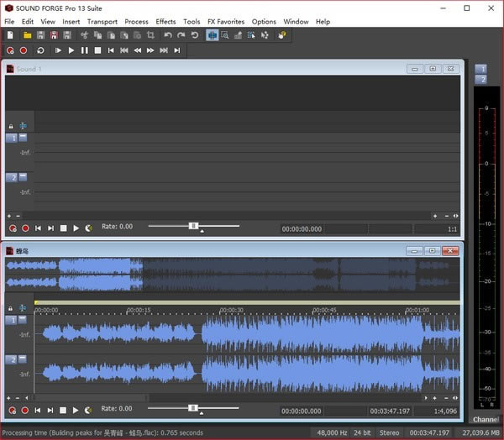Select the Crop tool in toolbar

(x=150, y=35)
